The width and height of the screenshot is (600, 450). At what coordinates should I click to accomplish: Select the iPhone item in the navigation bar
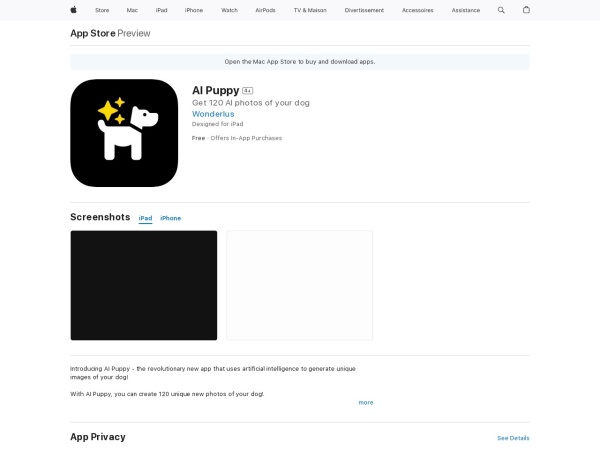[194, 10]
